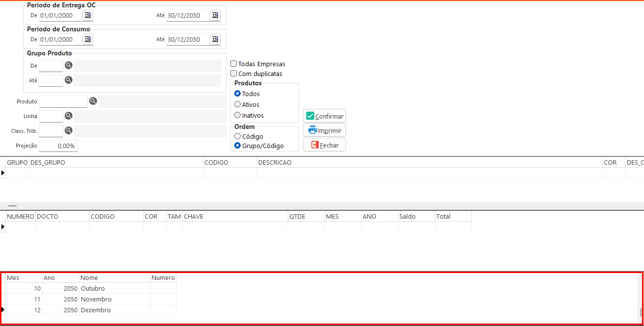Check the Com duplicatas option
Viewport: 644px width, 326px height.
pos(234,74)
